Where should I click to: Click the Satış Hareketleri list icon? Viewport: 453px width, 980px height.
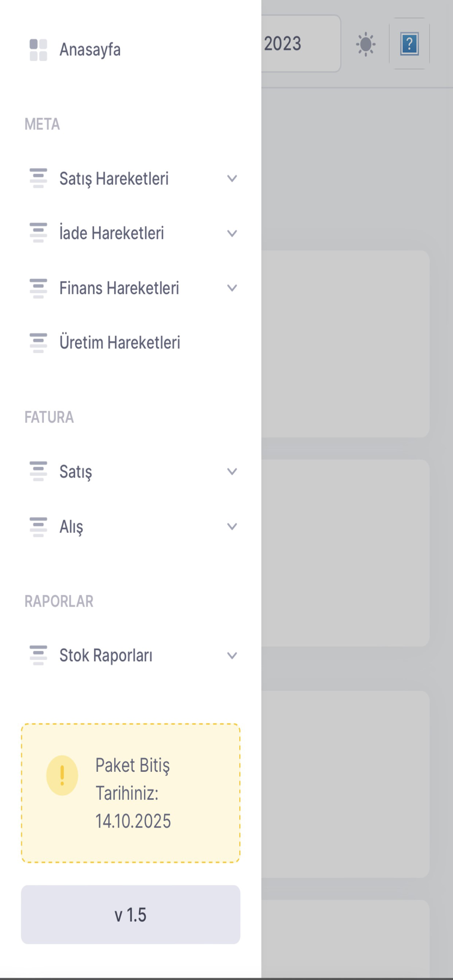[38, 178]
